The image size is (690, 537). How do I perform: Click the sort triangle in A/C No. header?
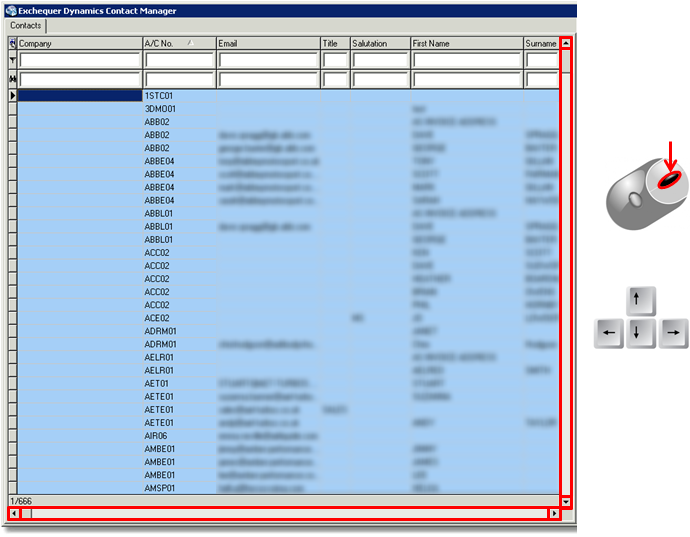[x=191, y=43]
